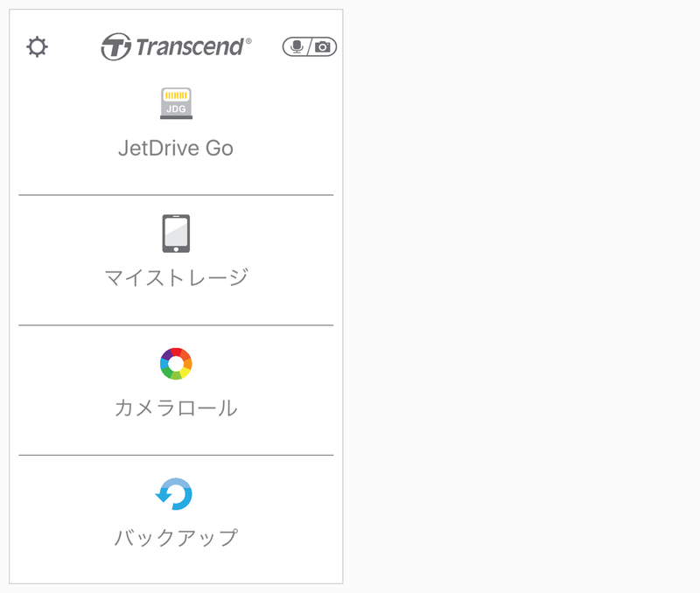Tap the home button on the phone icon

click(176, 249)
